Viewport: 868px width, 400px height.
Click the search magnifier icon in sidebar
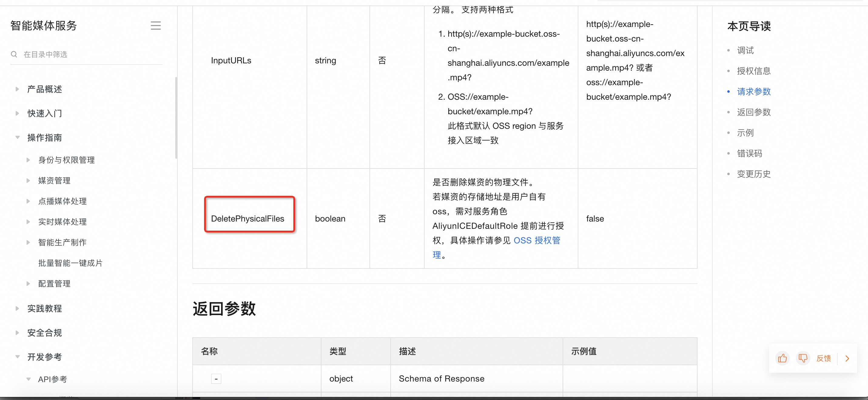(14, 54)
